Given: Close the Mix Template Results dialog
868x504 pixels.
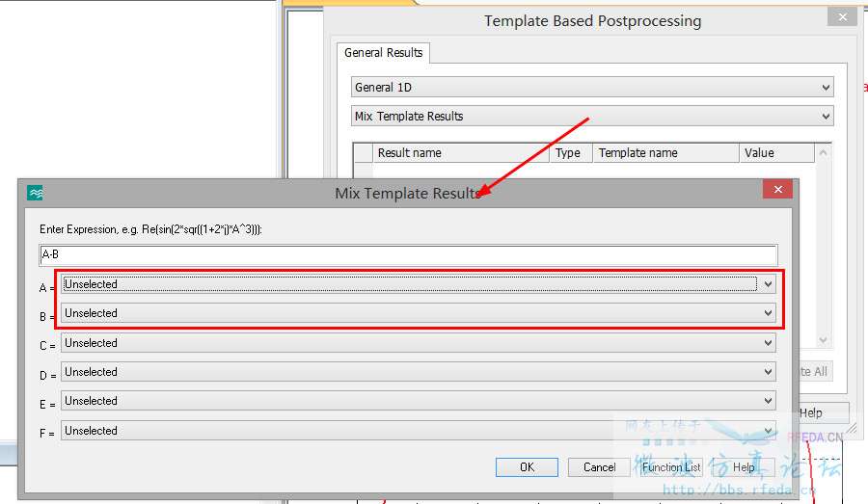Looking at the screenshot, I should point(777,189).
